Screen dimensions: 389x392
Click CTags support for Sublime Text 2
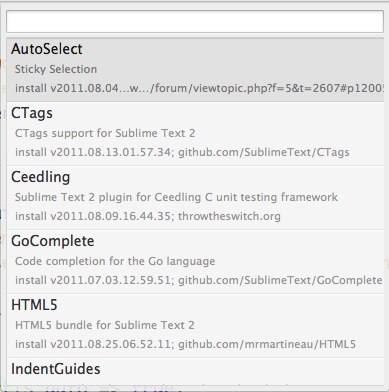point(105,133)
